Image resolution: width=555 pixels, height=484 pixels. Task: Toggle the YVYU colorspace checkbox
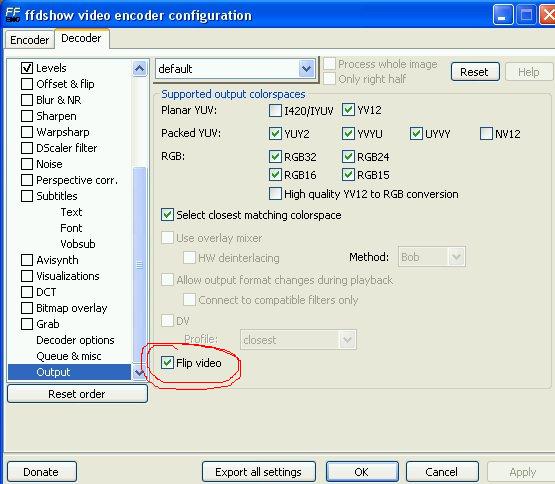coord(348,133)
